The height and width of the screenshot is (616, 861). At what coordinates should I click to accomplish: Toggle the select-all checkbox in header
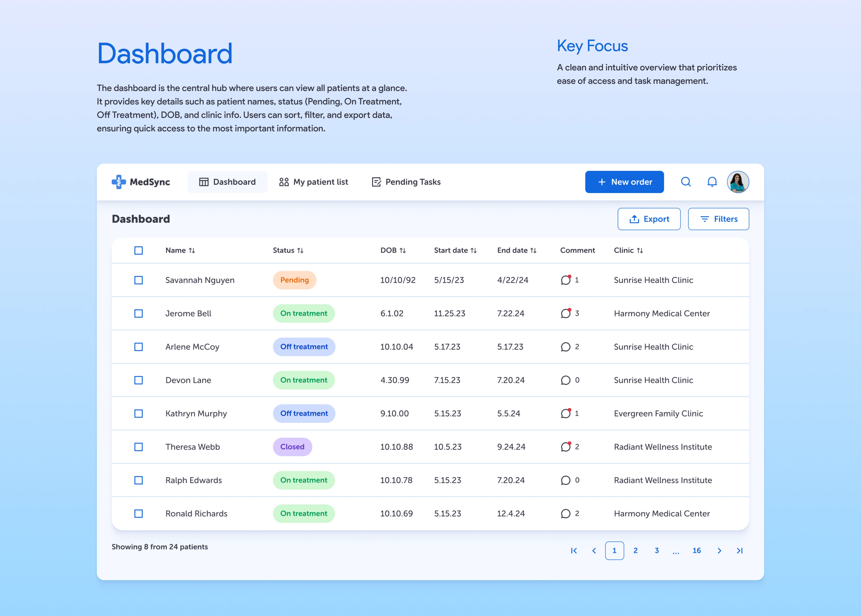point(138,250)
